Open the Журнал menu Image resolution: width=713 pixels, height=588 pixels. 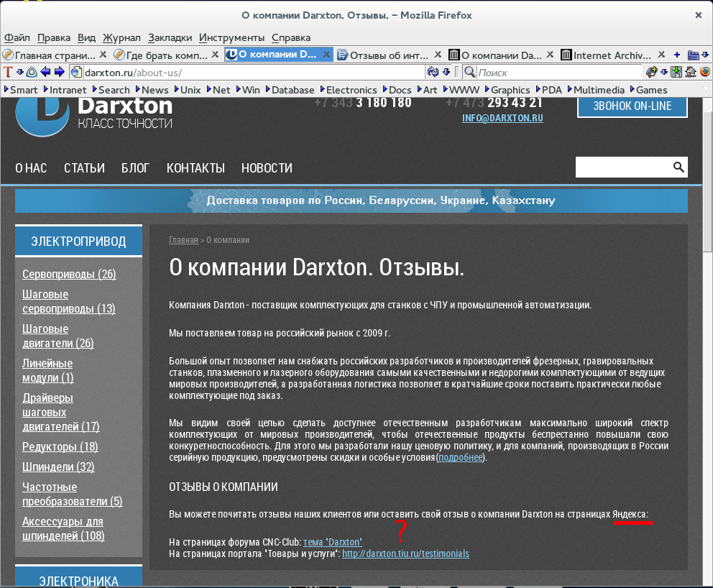(x=121, y=38)
